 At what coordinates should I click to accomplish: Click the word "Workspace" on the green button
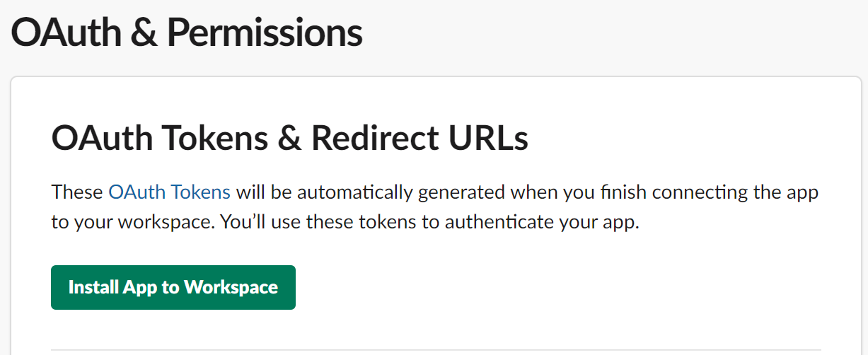point(231,287)
